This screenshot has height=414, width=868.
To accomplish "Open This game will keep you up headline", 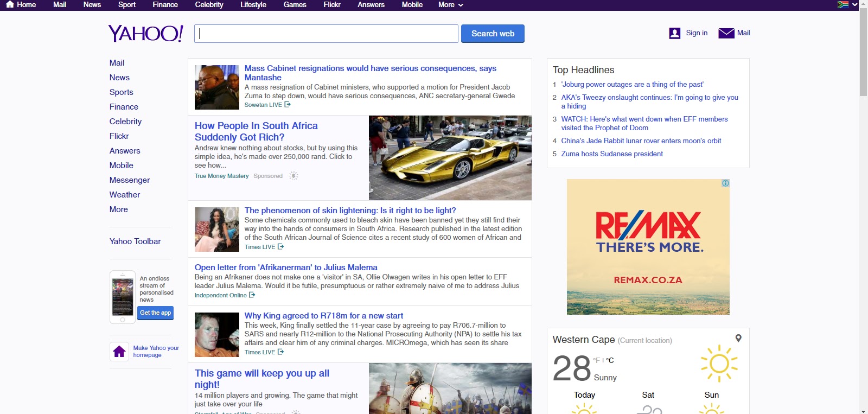I will tap(262, 379).
